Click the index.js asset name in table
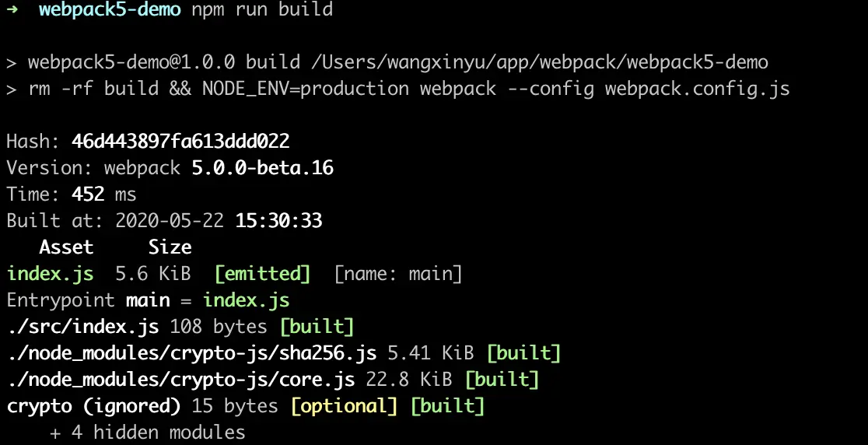868x445 pixels. click(x=51, y=273)
